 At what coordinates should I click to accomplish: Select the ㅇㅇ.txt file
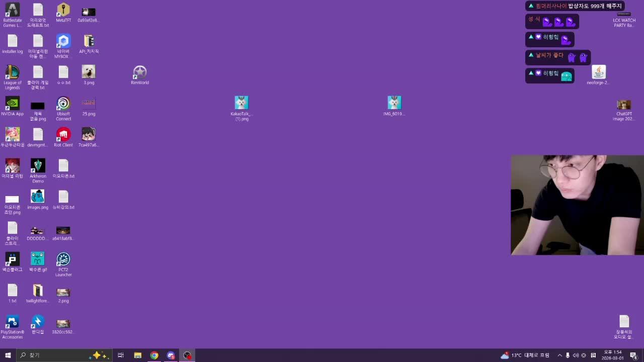click(63, 75)
